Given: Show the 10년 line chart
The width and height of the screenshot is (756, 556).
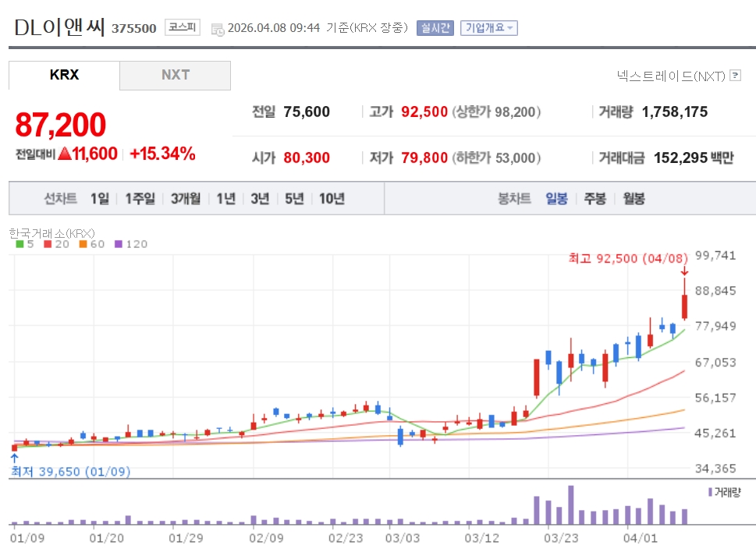Looking at the screenshot, I should (x=332, y=199).
